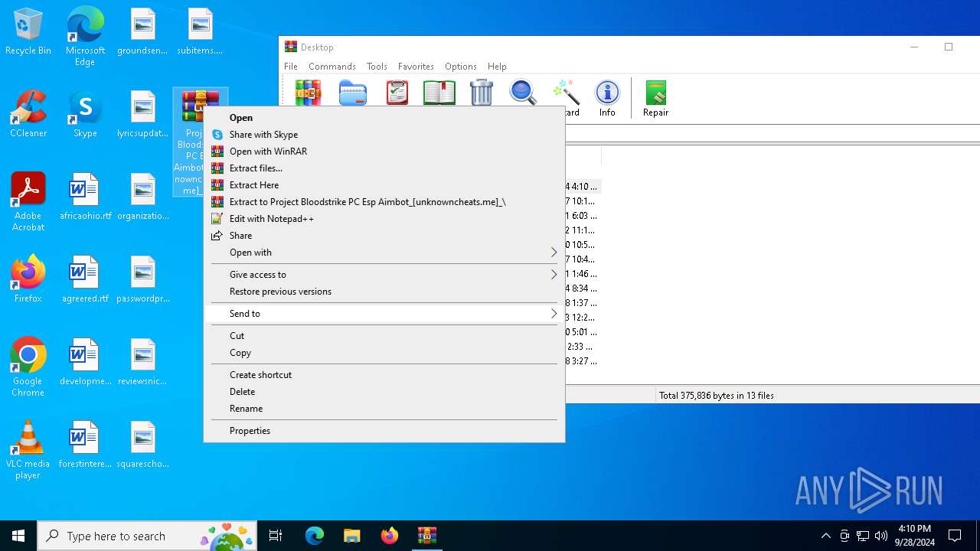Click WinRAR Test clipboard icon

[x=397, y=93]
